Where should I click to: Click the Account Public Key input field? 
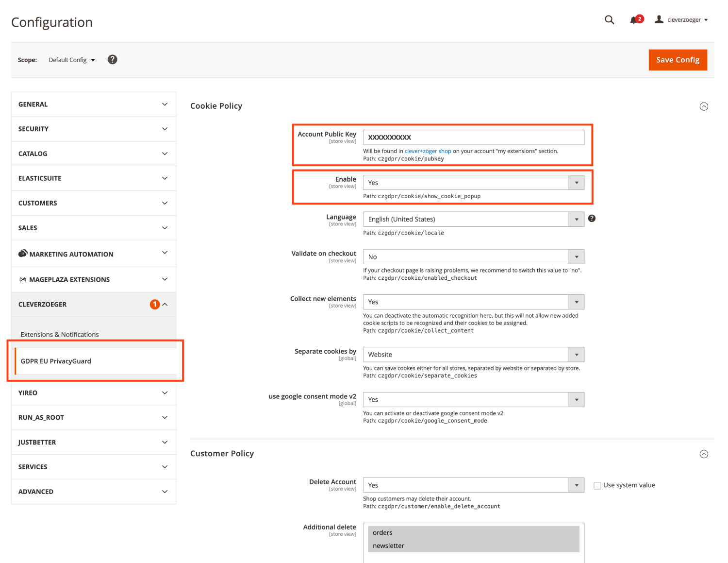click(x=473, y=137)
